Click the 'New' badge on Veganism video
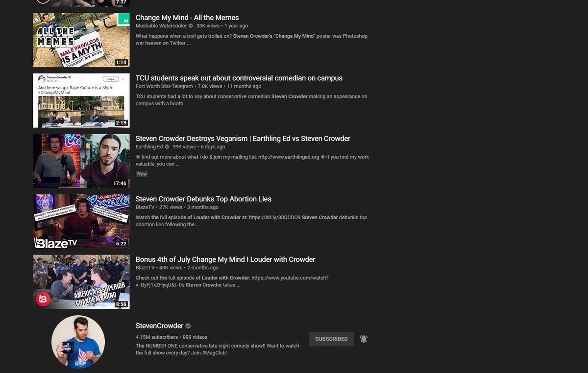This screenshot has width=588, height=373. pyautogui.click(x=142, y=174)
